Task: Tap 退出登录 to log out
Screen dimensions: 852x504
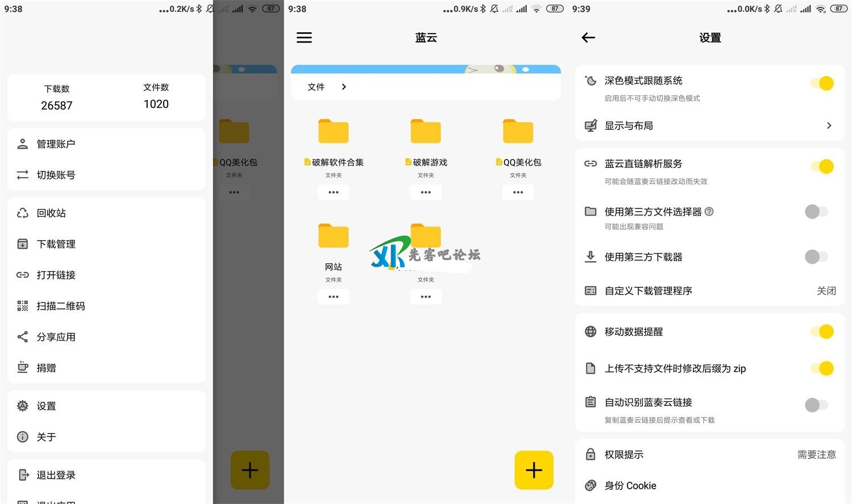Action: 56,475
